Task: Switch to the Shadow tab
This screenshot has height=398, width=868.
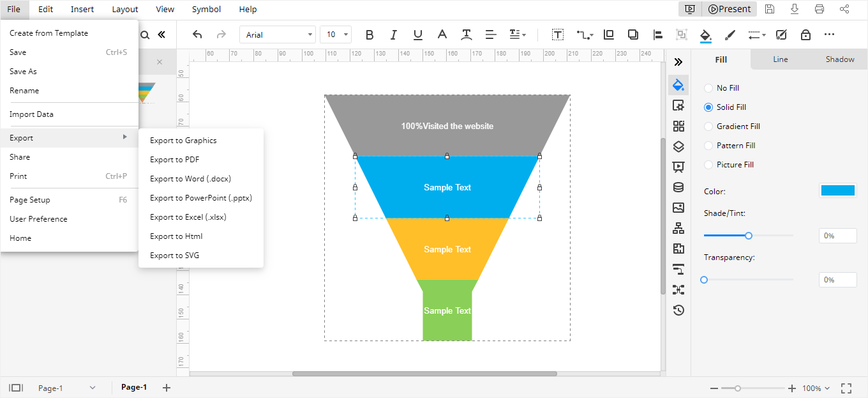Action: coord(839,59)
